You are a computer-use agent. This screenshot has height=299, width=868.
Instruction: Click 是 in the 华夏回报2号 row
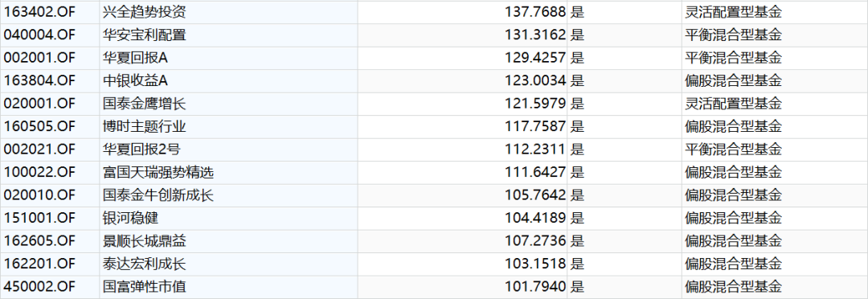(x=577, y=149)
